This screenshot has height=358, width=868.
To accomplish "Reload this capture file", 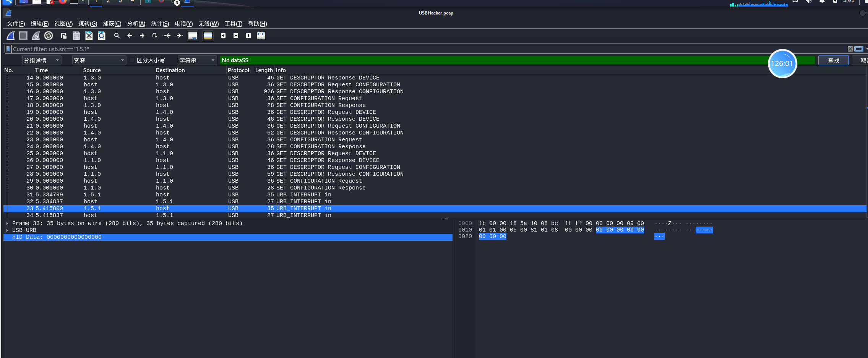I will (102, 36).
